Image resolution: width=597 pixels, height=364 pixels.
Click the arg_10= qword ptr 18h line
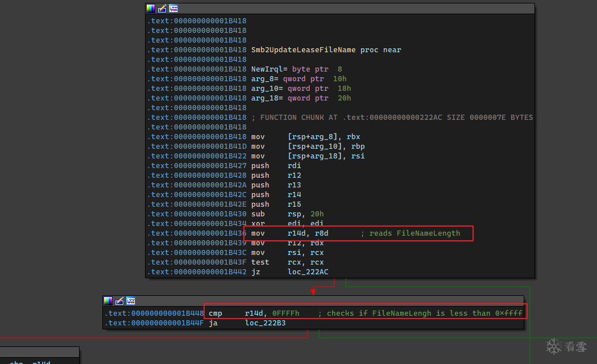[x=301, y=88]
